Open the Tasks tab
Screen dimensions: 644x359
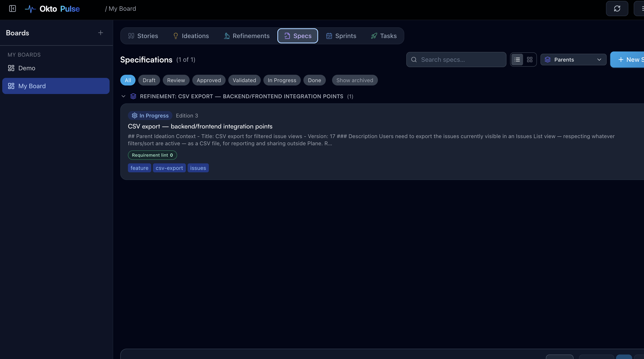384,36
